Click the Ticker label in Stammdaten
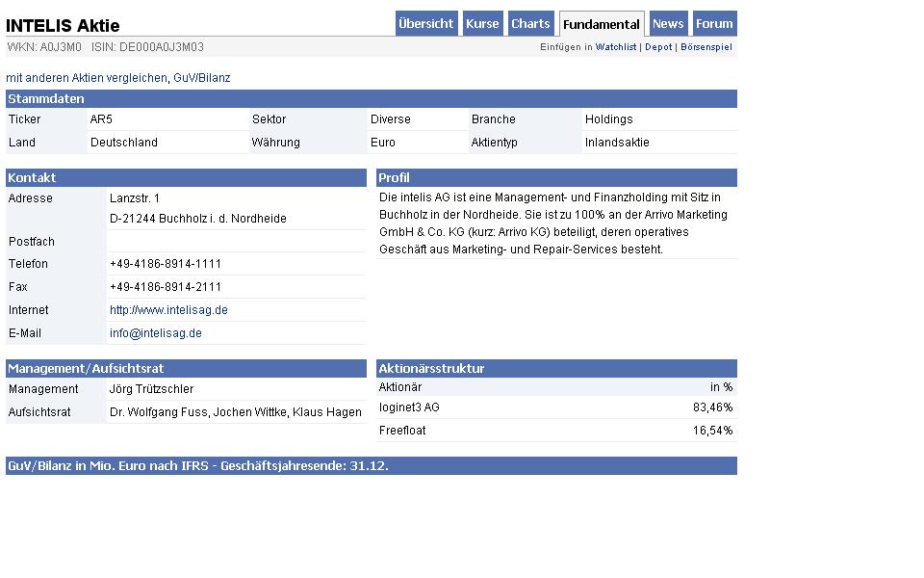This screenshot has height=578, width=924. 24,119
